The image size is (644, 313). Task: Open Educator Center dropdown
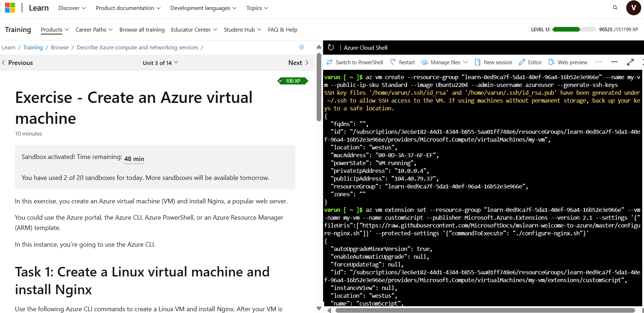pos(194,30)
